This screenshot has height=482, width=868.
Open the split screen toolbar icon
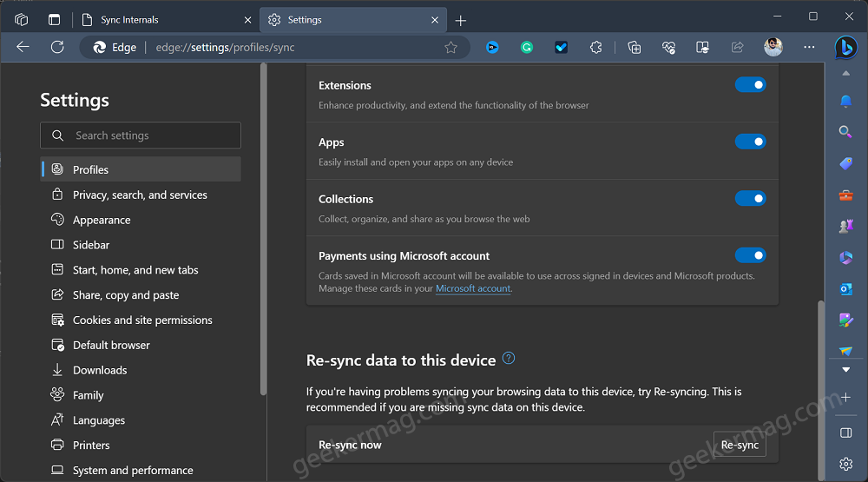[x=702, y=48]
